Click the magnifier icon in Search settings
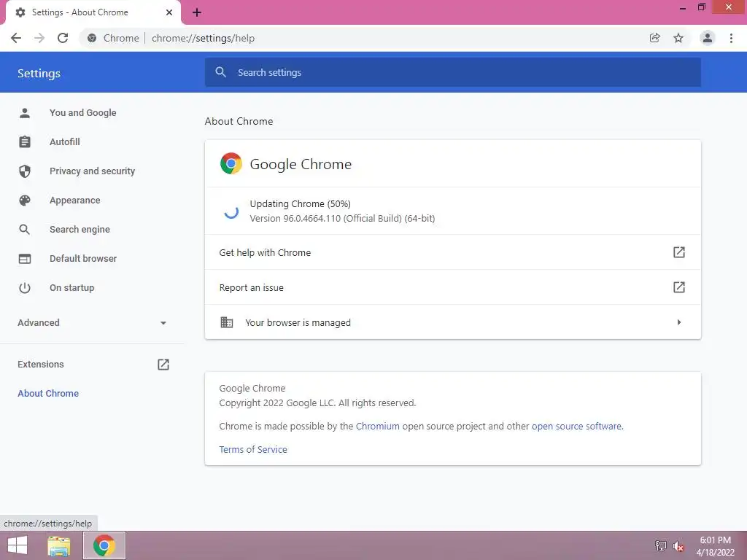 point(220,72)
